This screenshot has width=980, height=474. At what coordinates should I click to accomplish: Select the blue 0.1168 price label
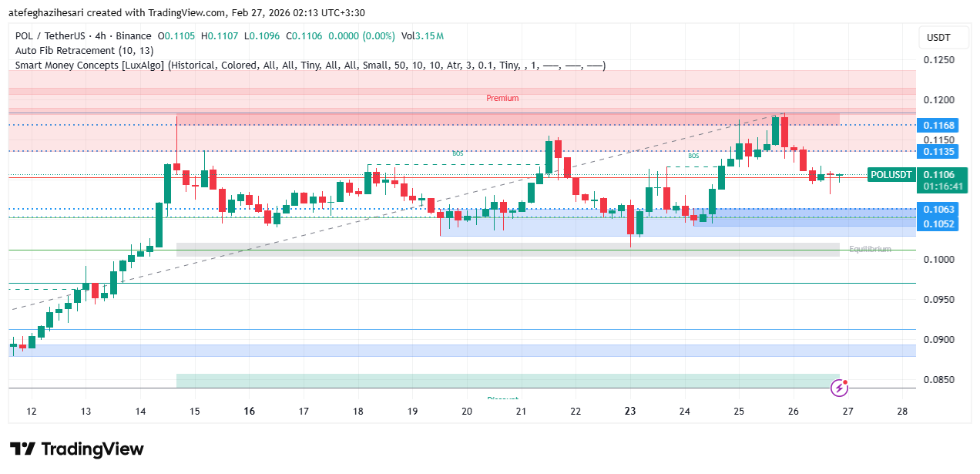(x=939, y=125)
